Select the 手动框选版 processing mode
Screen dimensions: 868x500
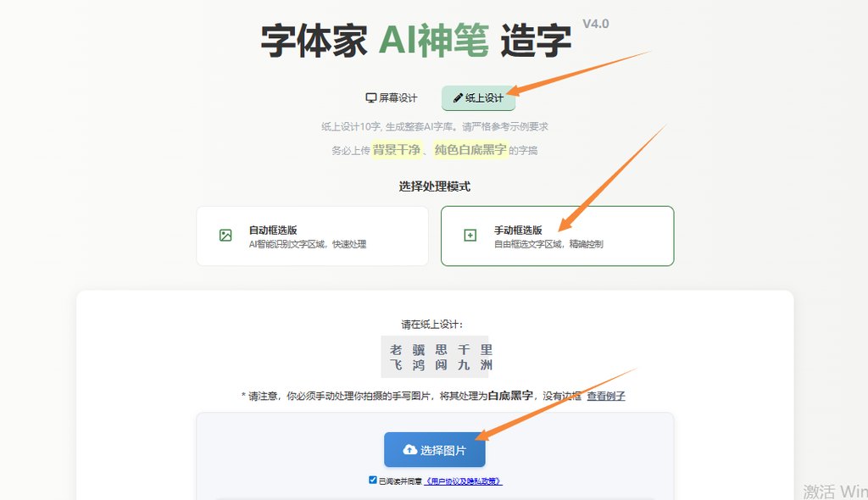(x=558, y=236)
